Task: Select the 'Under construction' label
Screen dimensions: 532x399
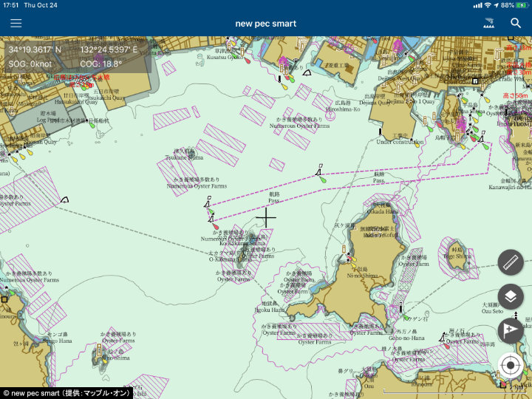Action: pyautogui.click(x=400, y=142)
